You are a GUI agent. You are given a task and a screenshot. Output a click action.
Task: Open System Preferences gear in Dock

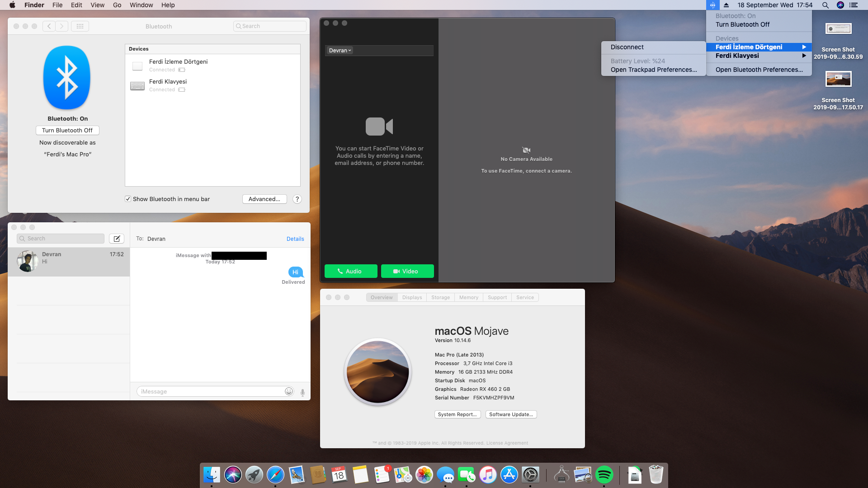point(530,475)
